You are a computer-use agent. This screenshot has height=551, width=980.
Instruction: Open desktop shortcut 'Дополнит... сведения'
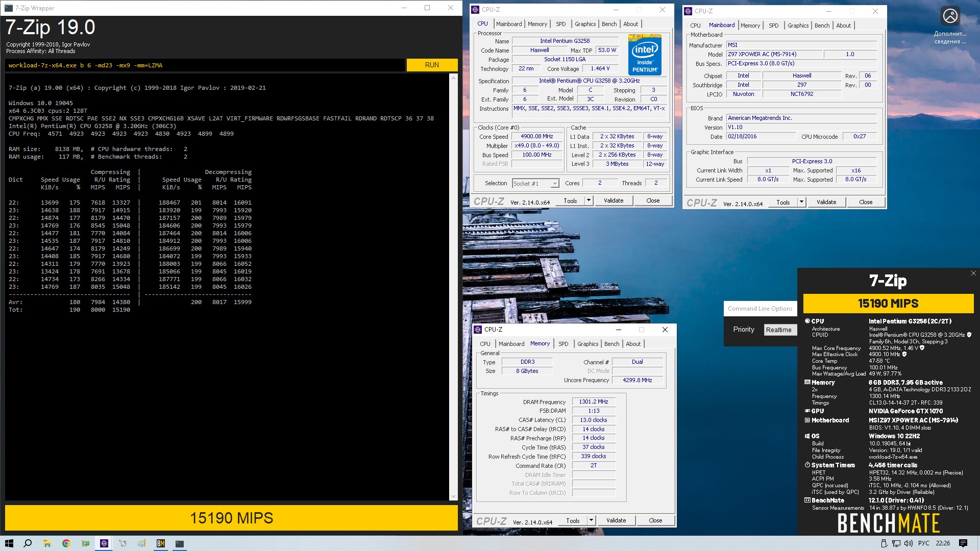point(950,26)
